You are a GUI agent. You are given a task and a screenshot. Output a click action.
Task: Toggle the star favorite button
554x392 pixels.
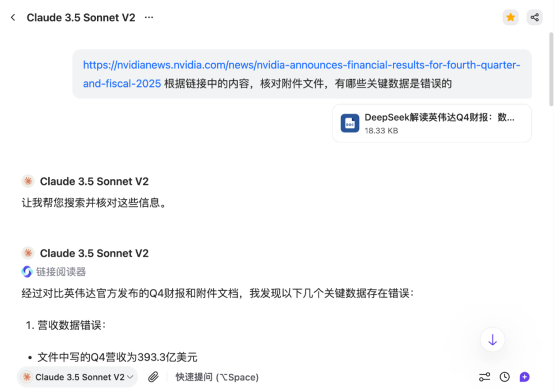click(510, 18)
